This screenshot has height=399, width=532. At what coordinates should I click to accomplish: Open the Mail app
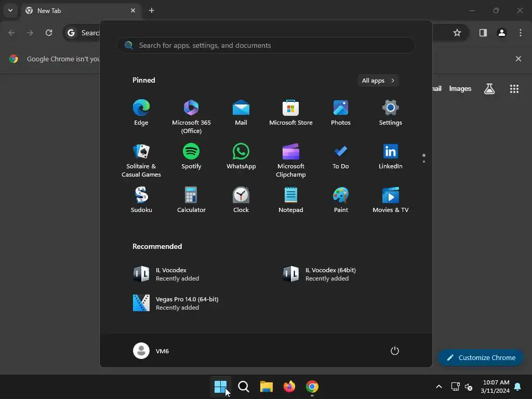241,113
